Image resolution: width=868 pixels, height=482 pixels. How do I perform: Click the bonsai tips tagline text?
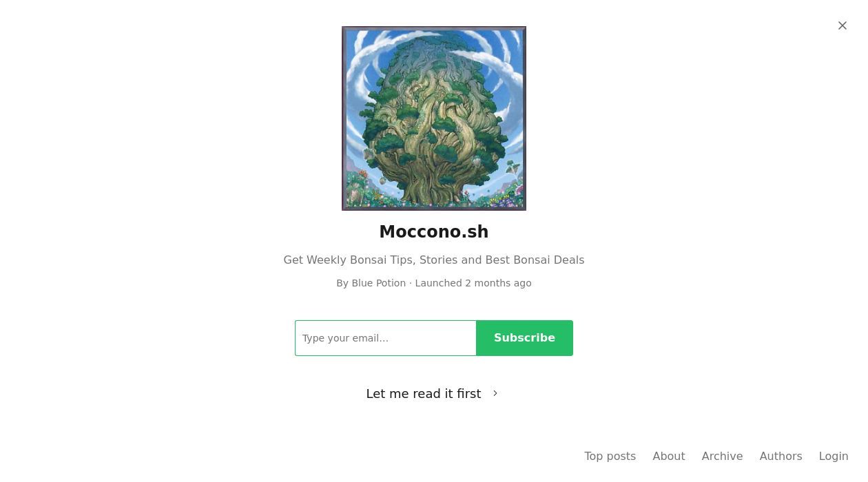click(434, 260)
